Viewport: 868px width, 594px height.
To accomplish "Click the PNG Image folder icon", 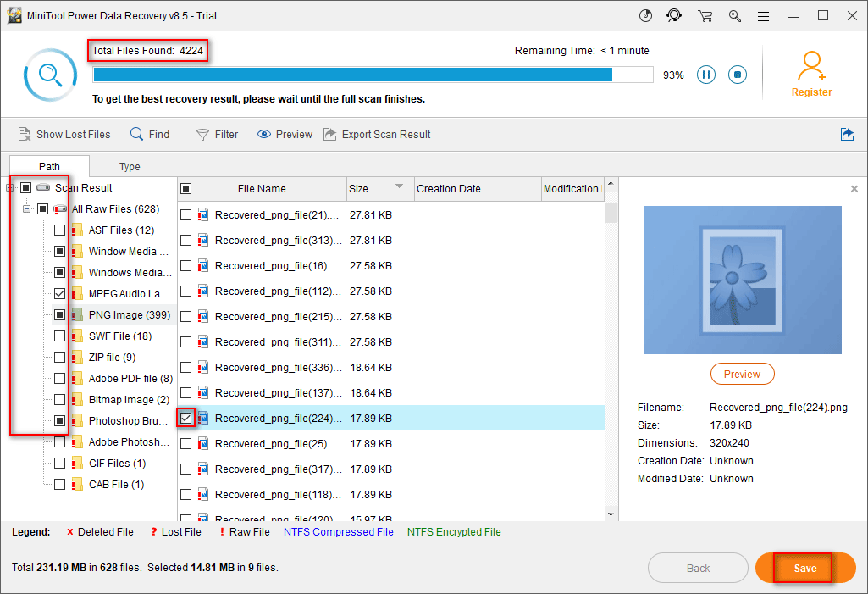I will tap(78, 314).
